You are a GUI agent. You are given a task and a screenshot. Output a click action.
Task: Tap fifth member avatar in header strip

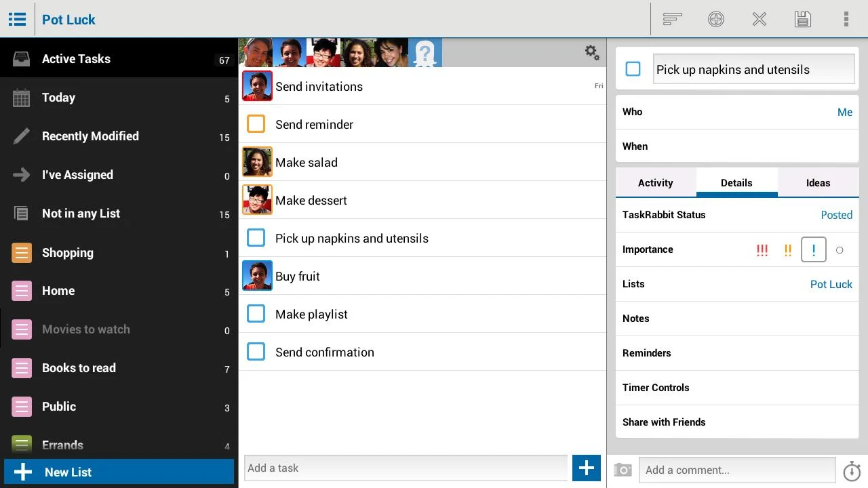pyautogui.click(x=391, y=53)
